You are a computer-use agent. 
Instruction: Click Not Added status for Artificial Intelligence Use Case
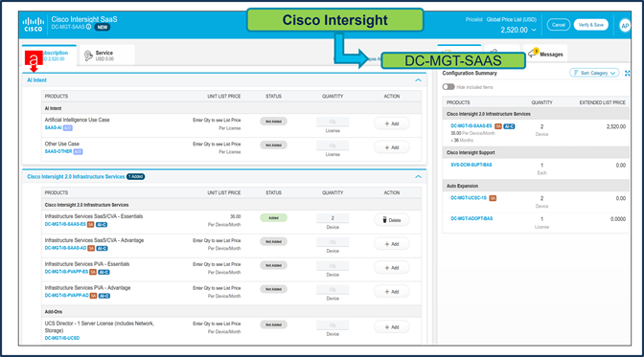273,122
